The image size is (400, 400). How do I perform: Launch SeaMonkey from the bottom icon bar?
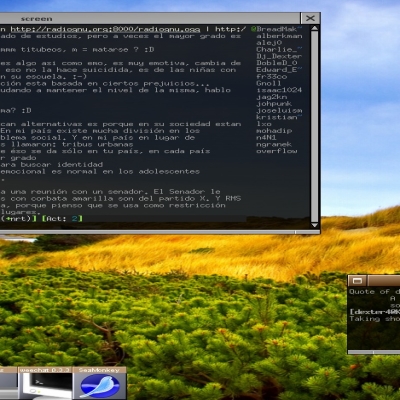99,383
